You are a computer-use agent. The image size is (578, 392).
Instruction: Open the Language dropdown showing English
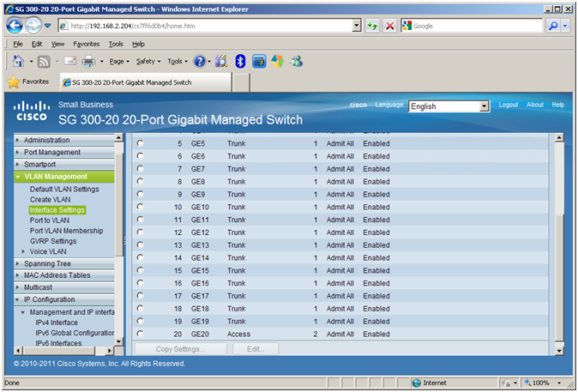449,106
